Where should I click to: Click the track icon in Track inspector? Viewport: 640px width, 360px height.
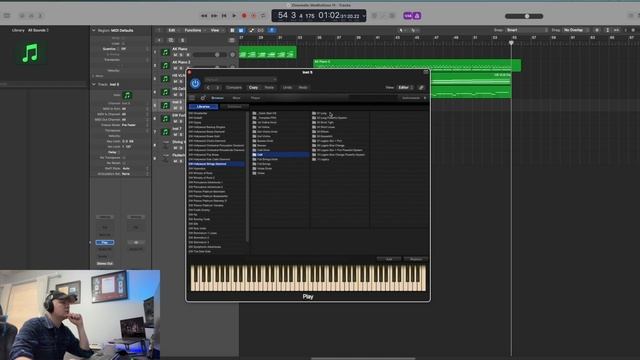[x=127, y=95]
